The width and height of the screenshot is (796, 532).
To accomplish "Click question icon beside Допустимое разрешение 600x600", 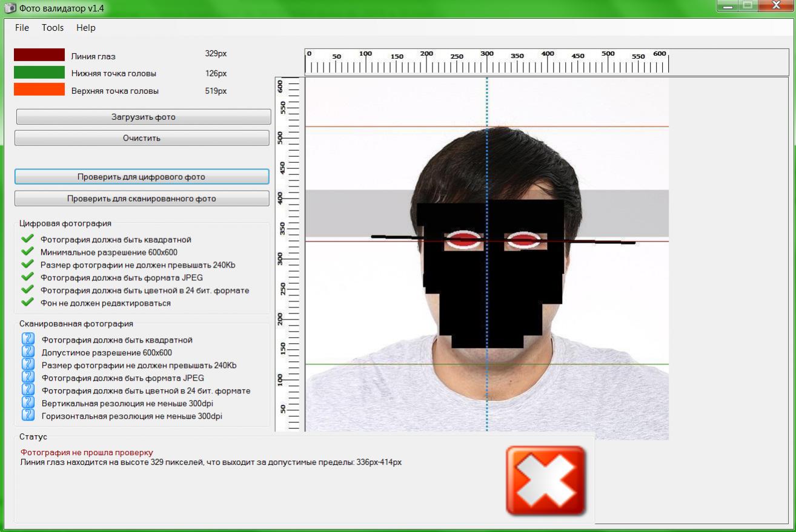I will 28,352.
